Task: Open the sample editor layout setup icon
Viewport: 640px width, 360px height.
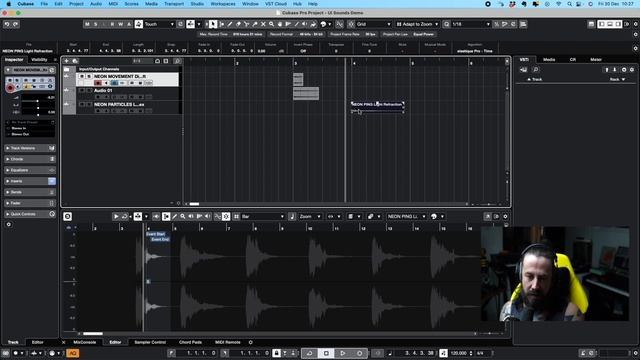Action: pos(505,216)
